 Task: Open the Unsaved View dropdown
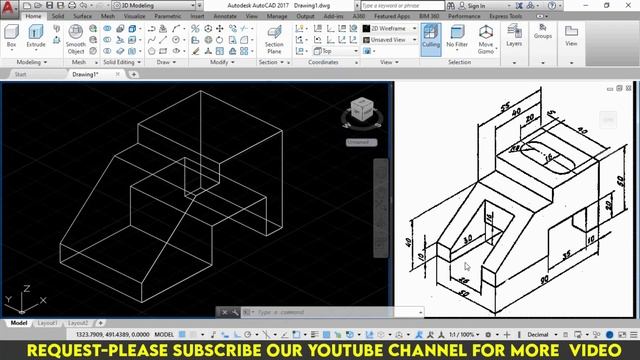(390, 40)
